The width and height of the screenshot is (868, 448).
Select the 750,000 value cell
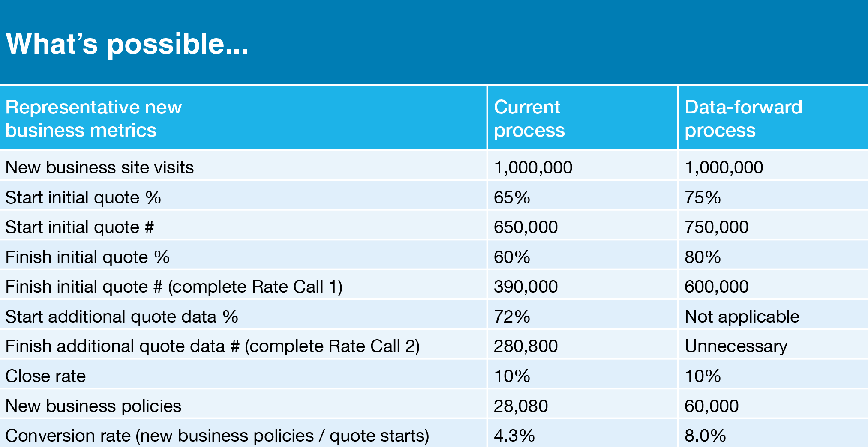[716, 227]
